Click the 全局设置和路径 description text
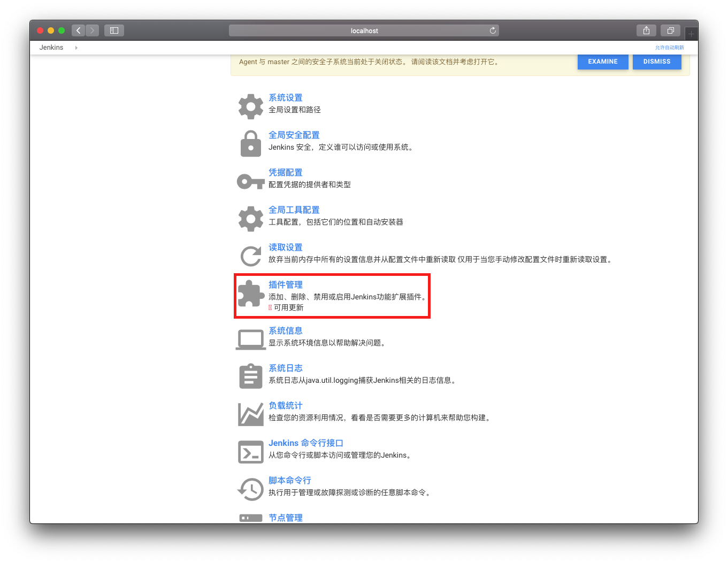The width and height of the screenshot is (728, 563). 295,110
